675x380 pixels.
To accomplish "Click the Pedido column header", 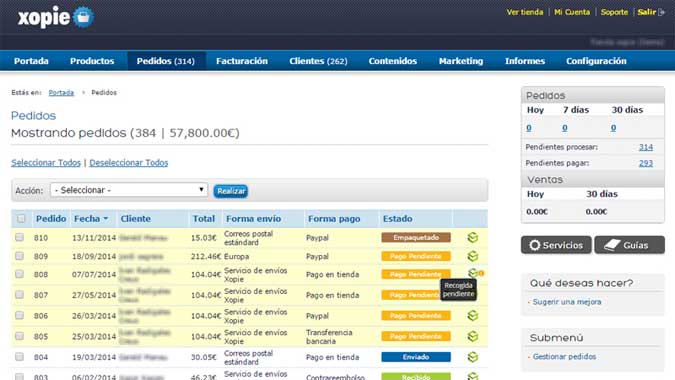I will [x=51, y=219].
